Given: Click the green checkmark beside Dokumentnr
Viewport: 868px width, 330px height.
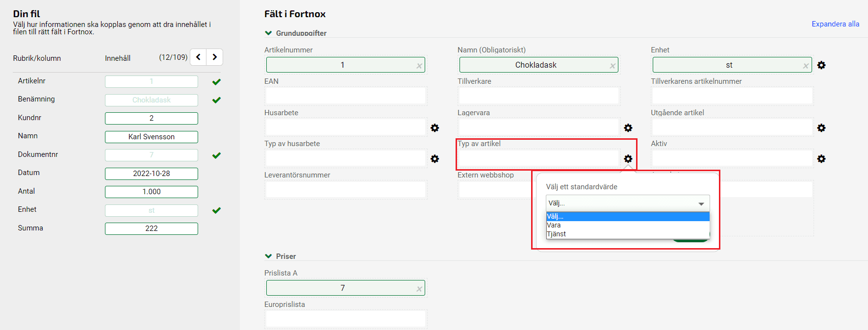Looking at the screenshot, I should 216,155.
